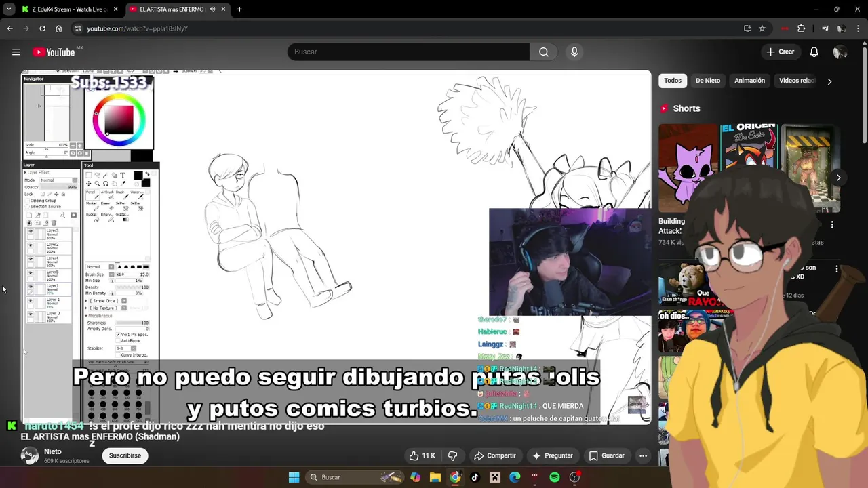Click the search magnifier button
Image resolution: width=868 pixels, height=488 pixels.
pyautogui.click(x=544, y=52)
